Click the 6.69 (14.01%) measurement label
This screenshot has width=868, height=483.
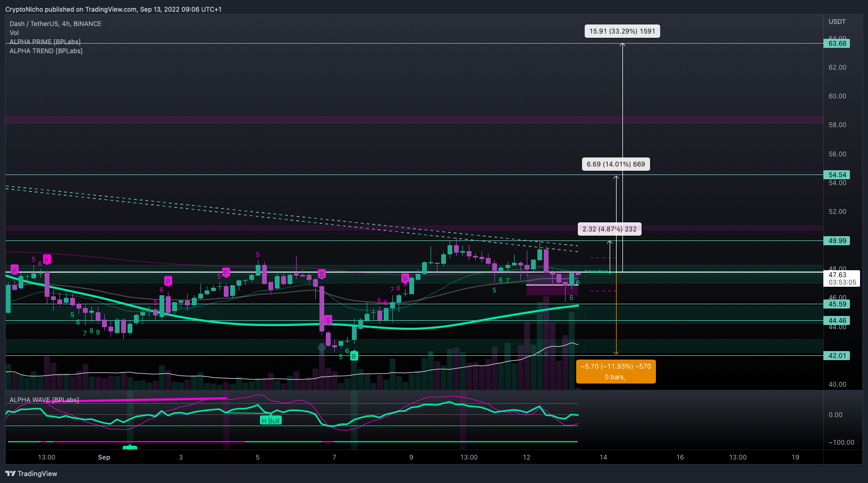pos(616,164)
